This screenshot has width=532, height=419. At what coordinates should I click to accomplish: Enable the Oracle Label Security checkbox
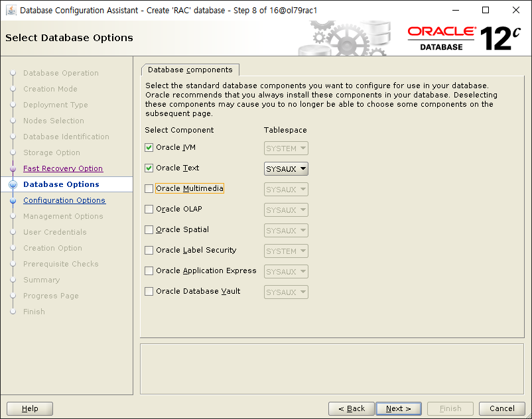[x=149, y=250]
